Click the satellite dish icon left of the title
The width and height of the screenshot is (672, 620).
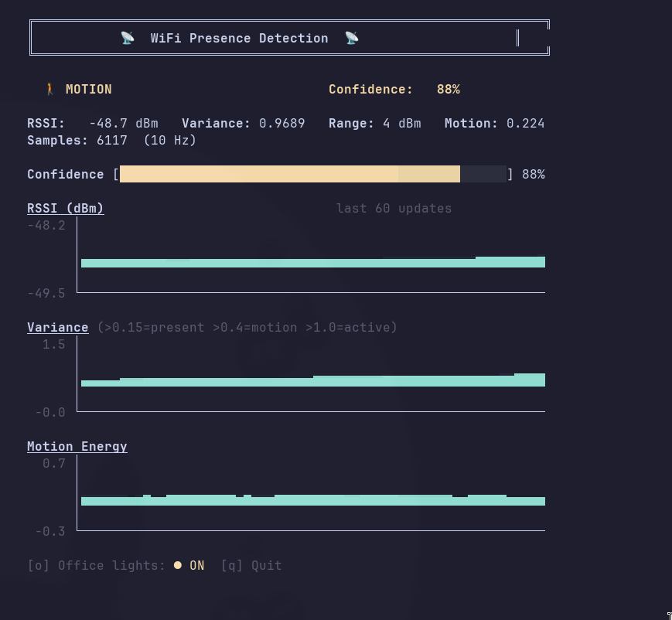pyautogui.click(x=128, y=38)
